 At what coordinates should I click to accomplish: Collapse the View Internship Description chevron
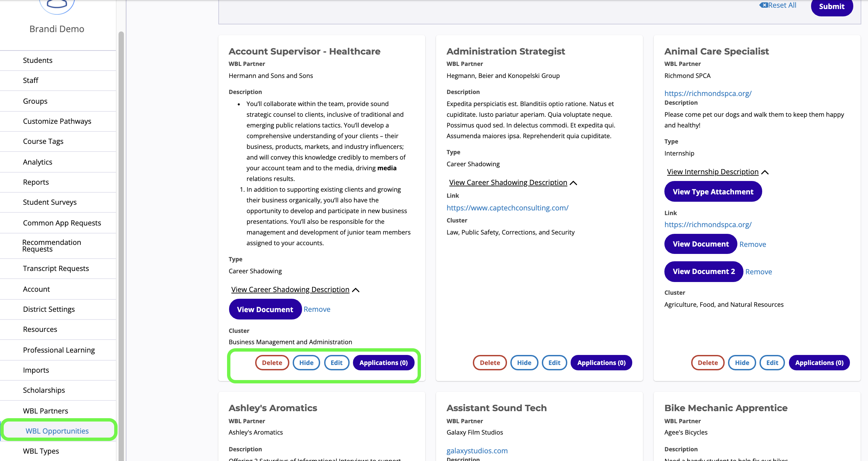pyautogui.click(x=765, y=172)
